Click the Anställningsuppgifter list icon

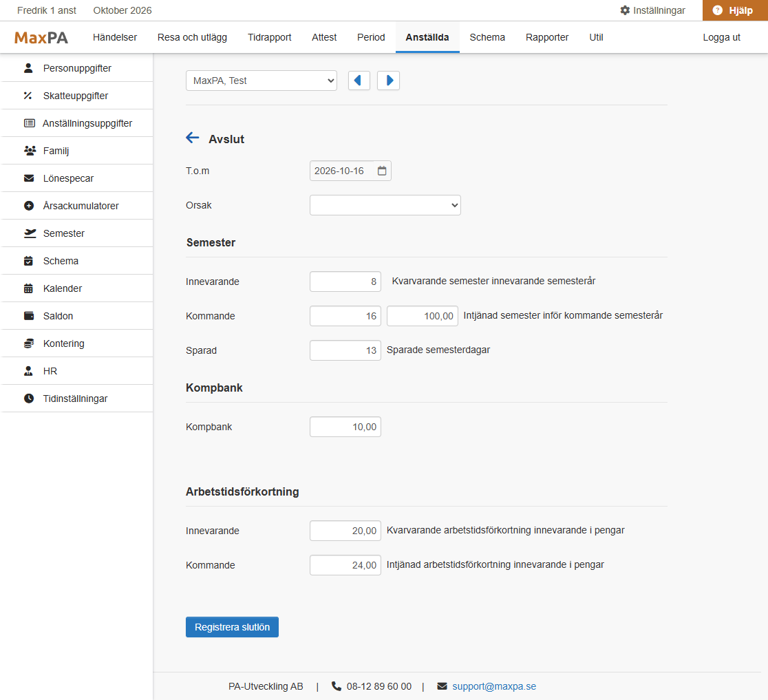tap(30, 123)
